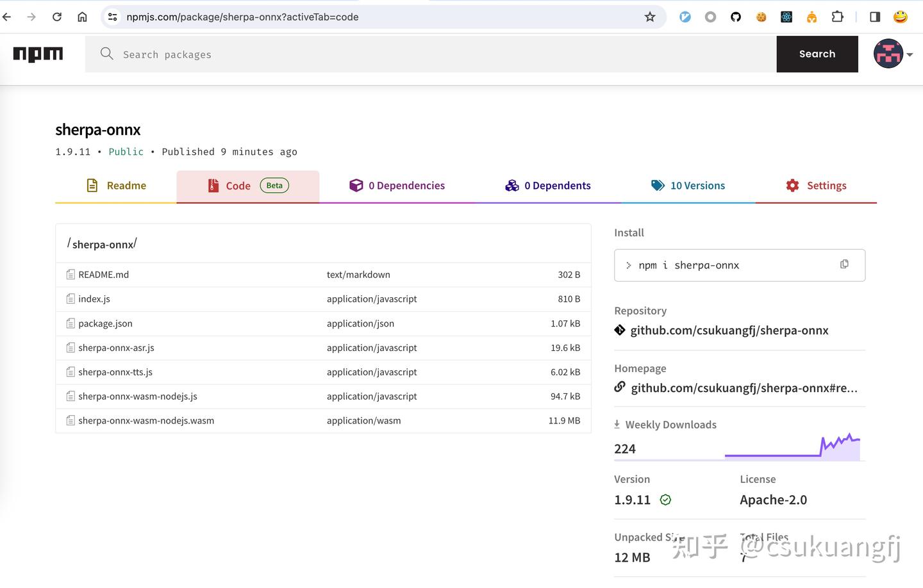This screenshot has width=923, height=588.
Task: Copy the npm install command
Action: (x=844, y=264)
